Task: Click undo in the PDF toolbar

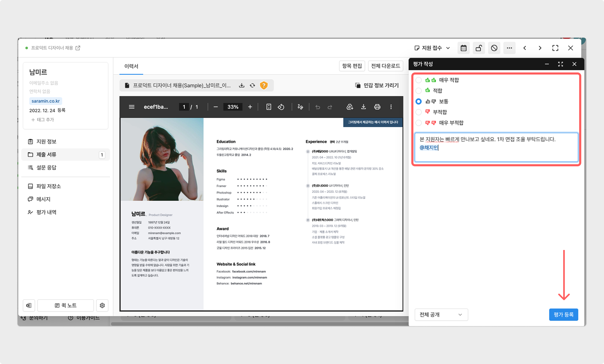Action: (x=318, y=107)
